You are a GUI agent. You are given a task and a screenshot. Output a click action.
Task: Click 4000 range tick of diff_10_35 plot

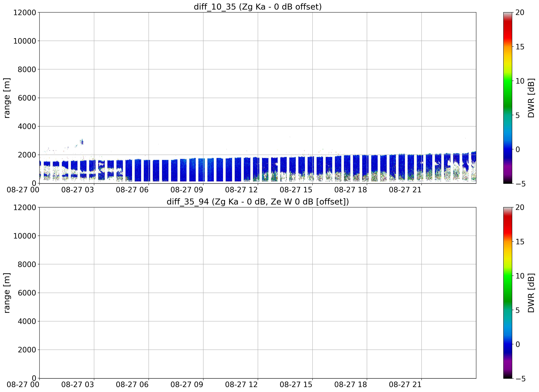(27, 126)
